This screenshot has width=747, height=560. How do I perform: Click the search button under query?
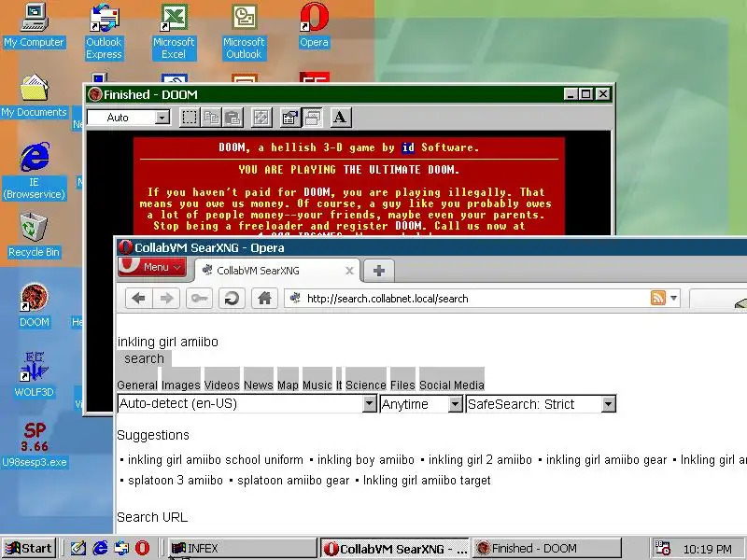pyautogui.click(x=144, y=358)
